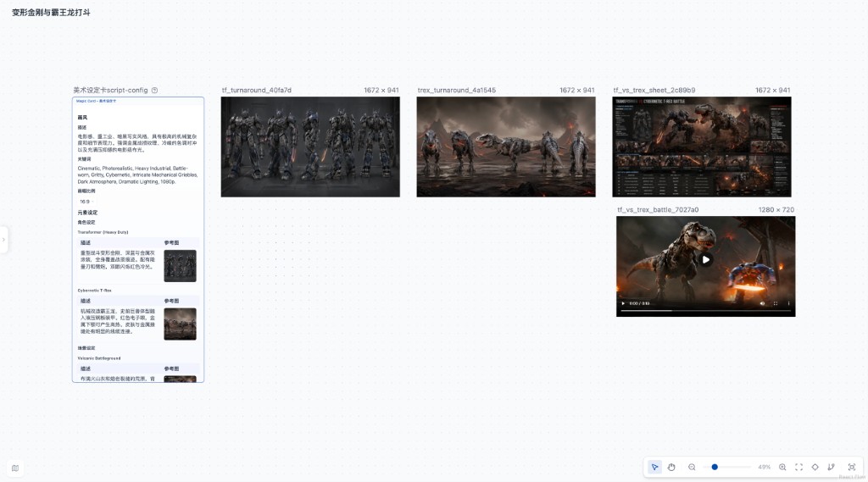Open Cybernetic T-Rex reference image
The width and height of the screenshot is (868, 482).
pyautogui.click(x=180, y=324)
